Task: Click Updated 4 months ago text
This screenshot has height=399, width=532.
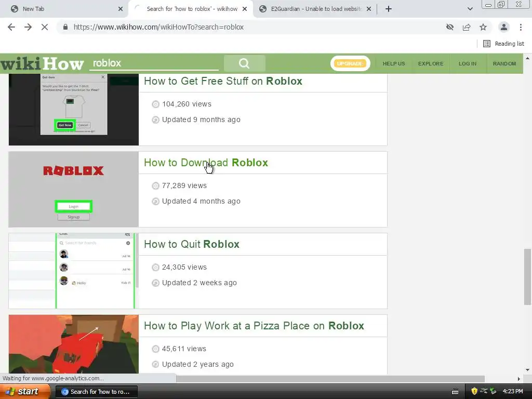Action: 201,201
